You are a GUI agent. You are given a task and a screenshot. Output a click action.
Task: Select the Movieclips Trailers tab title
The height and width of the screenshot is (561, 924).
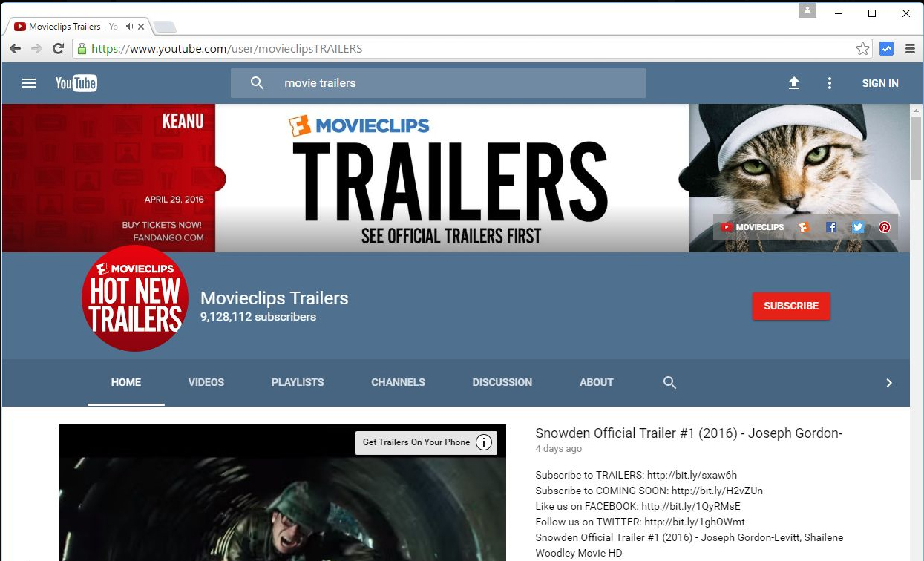[73, 27]
